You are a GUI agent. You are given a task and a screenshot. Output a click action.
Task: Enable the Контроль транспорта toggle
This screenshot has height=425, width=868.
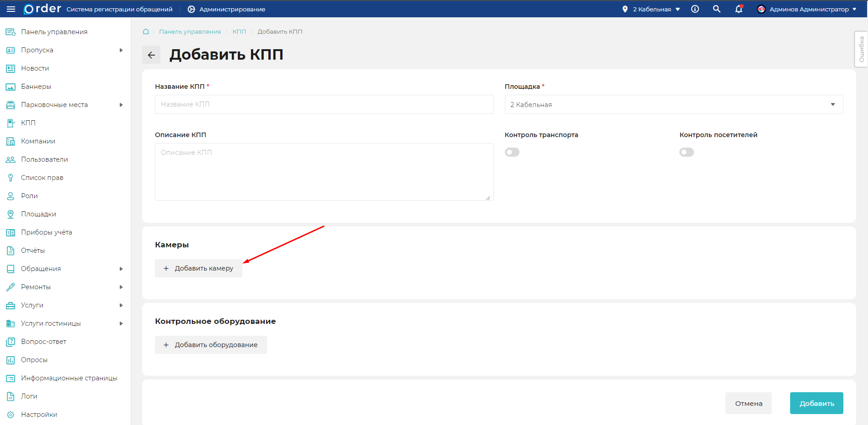tap(512, 152)
